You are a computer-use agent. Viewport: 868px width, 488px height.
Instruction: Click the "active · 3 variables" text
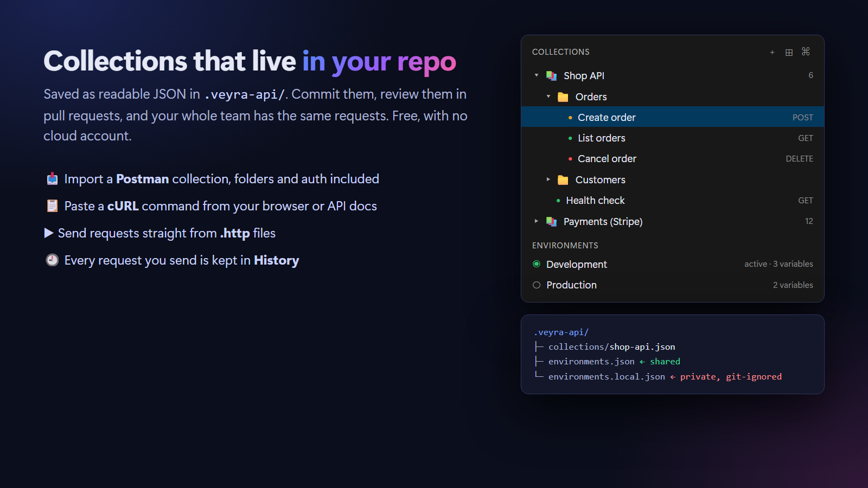(778, 264)
